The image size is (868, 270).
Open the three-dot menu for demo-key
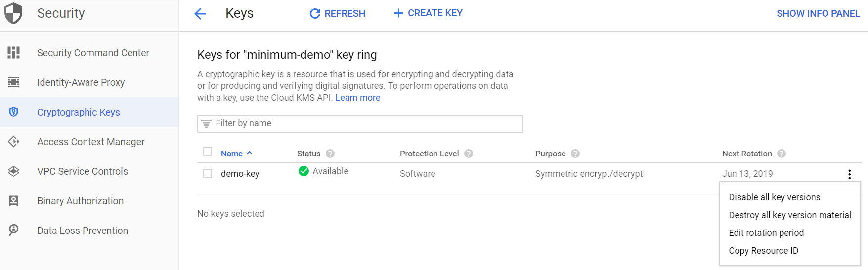pos(849,174)
